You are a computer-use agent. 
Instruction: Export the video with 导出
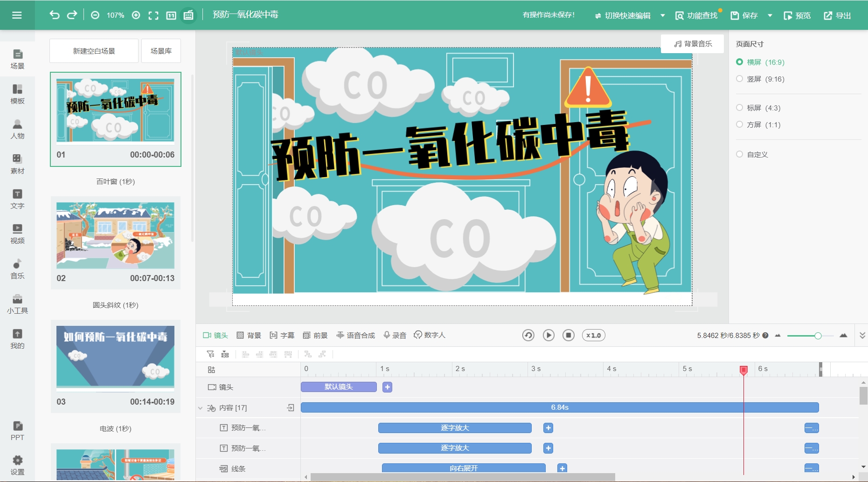click(838, 15)
